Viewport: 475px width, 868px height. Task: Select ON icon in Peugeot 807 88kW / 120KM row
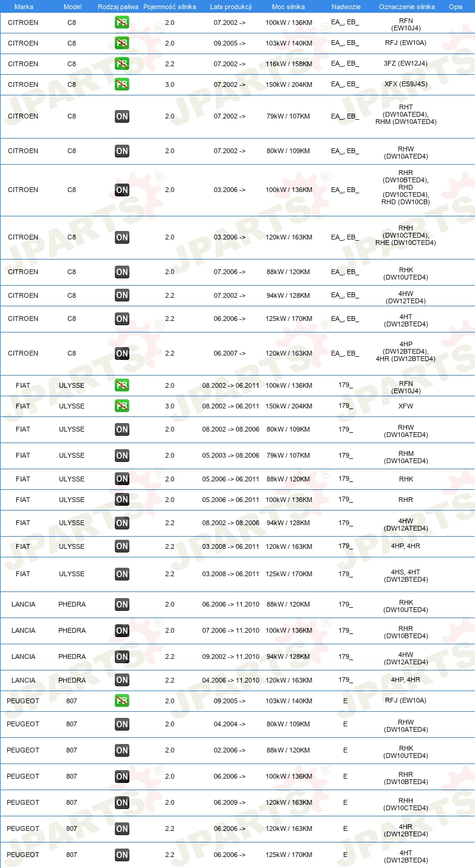point(121,750)
